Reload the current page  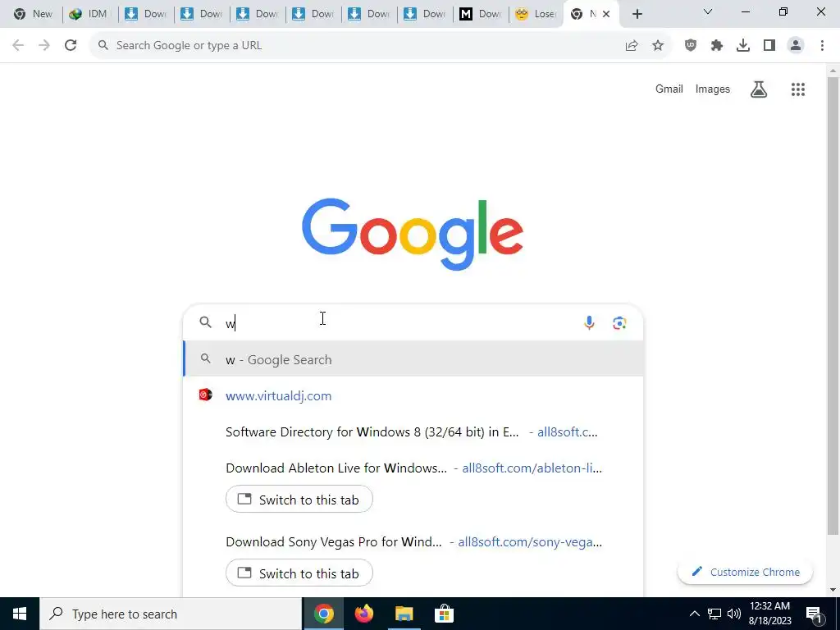(71, 46)
